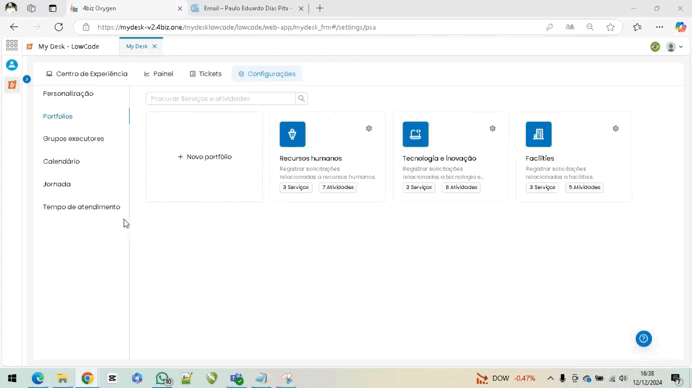The image size is (692, 388).
Task: Open the browser favorites list icon
Action: 637,27
